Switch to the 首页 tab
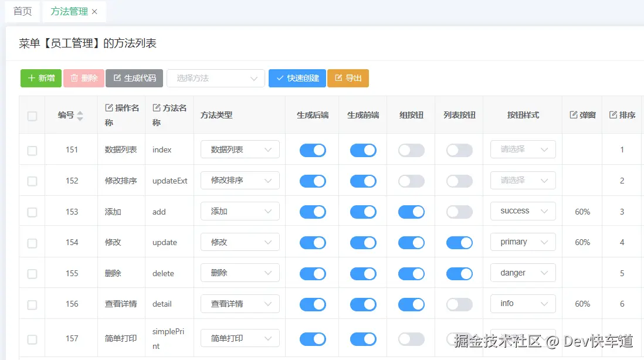Viewport: 644px width, 360px height. click(23, 12)
